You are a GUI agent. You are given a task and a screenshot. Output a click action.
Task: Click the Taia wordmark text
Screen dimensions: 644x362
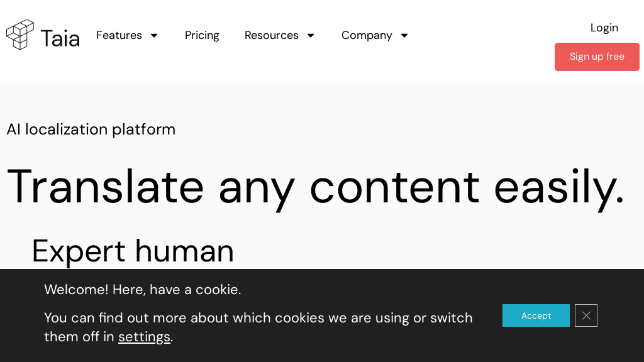click(60, 38)
